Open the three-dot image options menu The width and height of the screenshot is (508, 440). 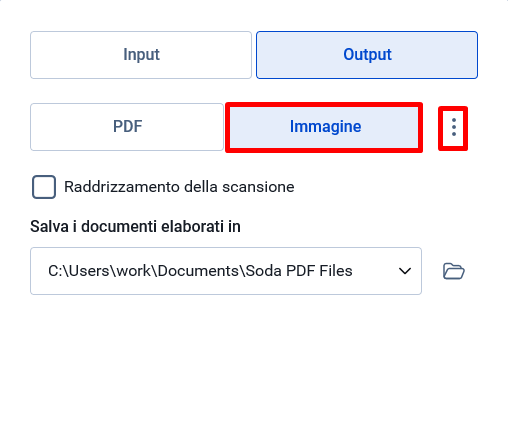[x=453, y=127]
